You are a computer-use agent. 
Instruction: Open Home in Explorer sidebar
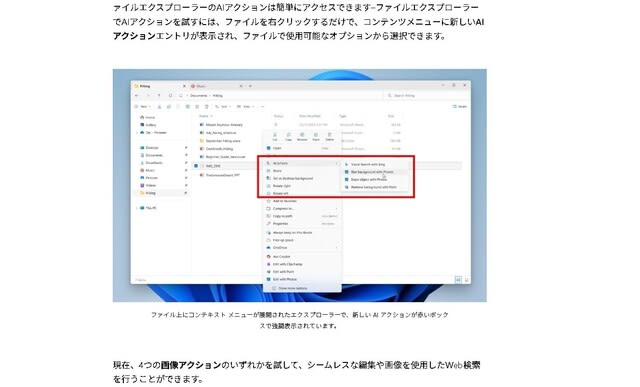tap(148, 117)
